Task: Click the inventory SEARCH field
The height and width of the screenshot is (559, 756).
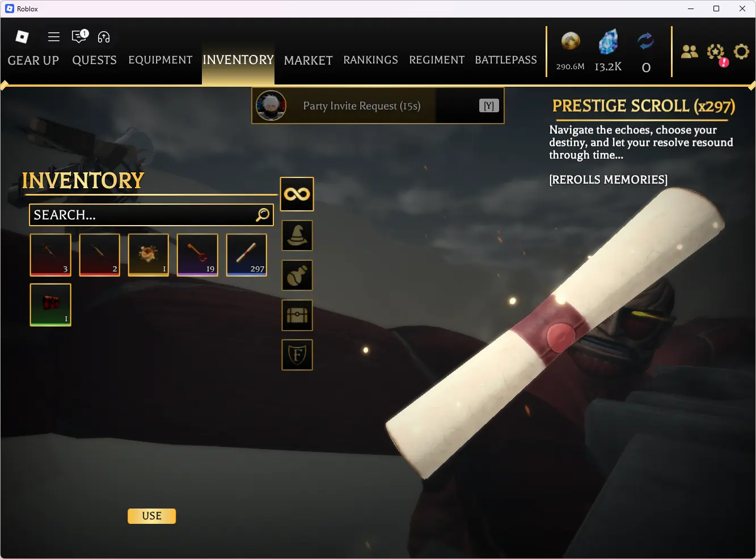Action: (151, 215)
